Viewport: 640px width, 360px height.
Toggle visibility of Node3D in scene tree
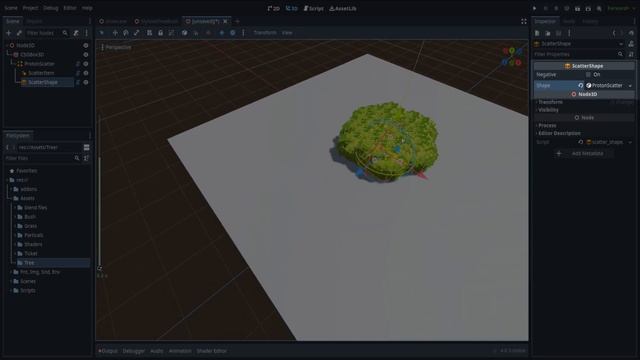[86, 46]
